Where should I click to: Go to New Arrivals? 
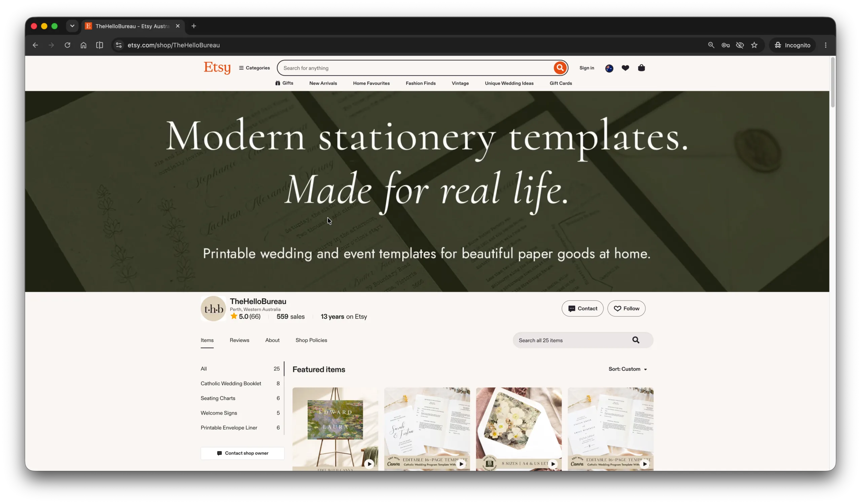[323, 83]
